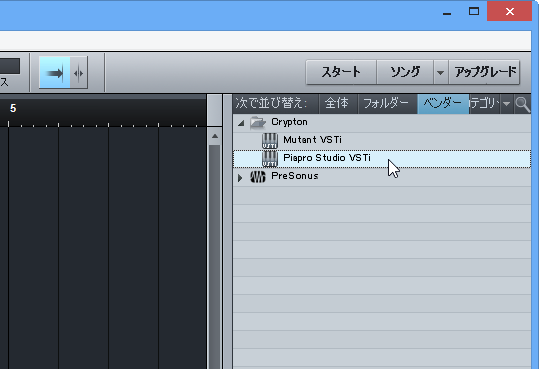This screenshot has height=369, width=539.
Task: Close the application window
Action: pos(509,11)
